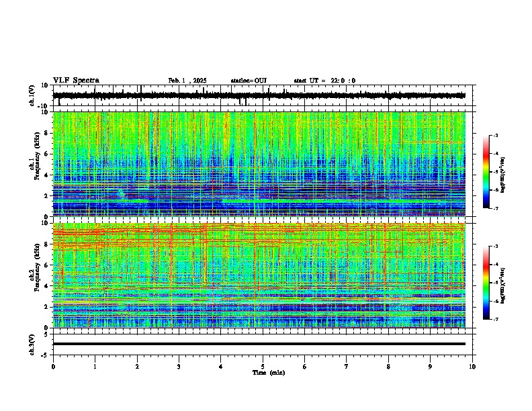Click time axis tick label "9"
The width and height of the screenshot is (532, 411).
[x=430, y=367]
